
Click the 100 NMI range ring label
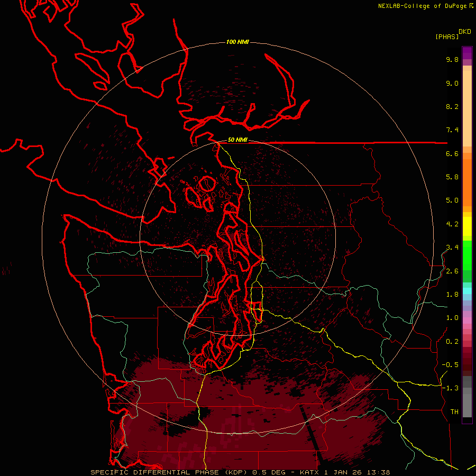[237, 42]
